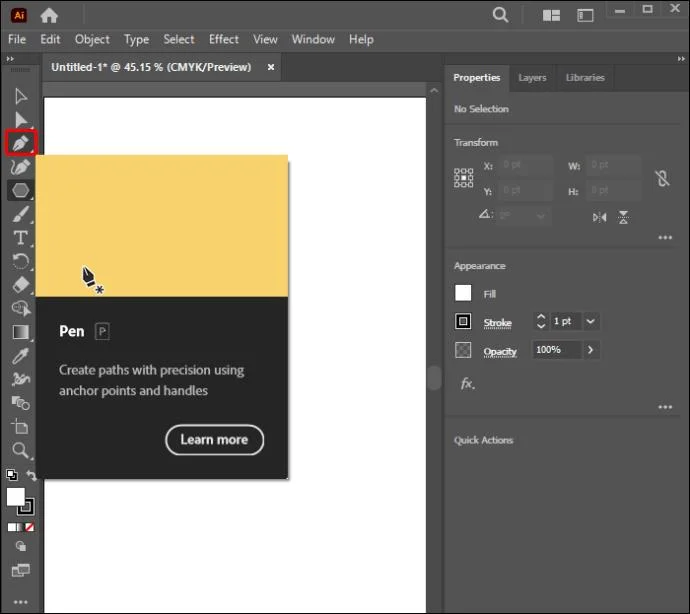Screen dimensions: 690x614
Task: Open the search magnifier
Action: click(500, 15)
